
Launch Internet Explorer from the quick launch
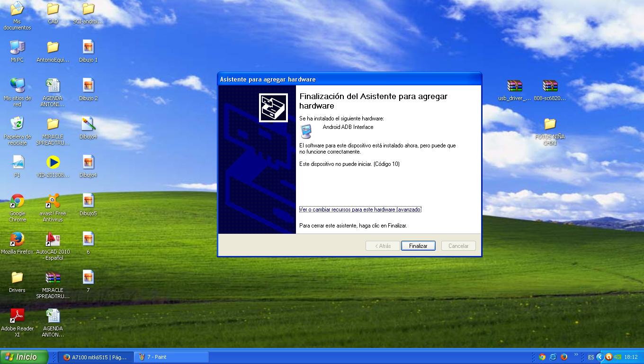[553, 357]
